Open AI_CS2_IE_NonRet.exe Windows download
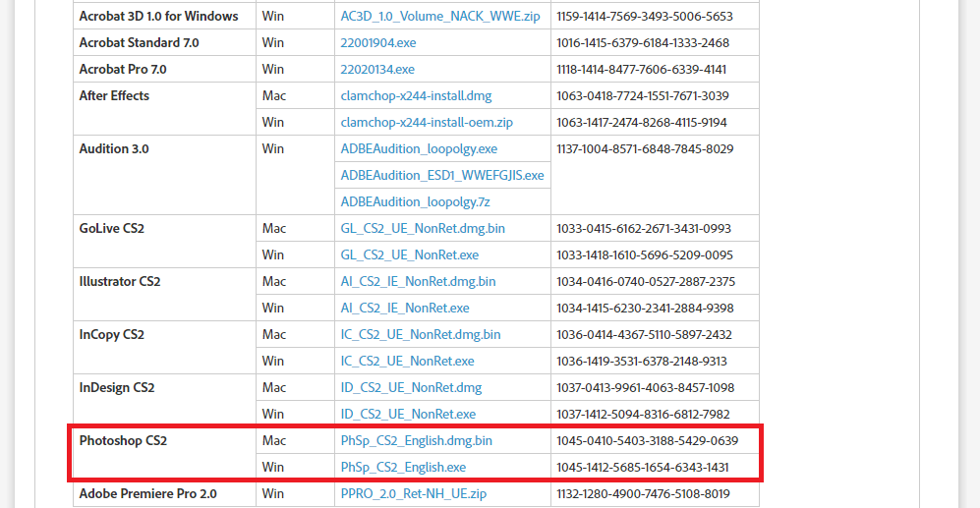Viewport: 980px width, 508px height. coord(405,309)
